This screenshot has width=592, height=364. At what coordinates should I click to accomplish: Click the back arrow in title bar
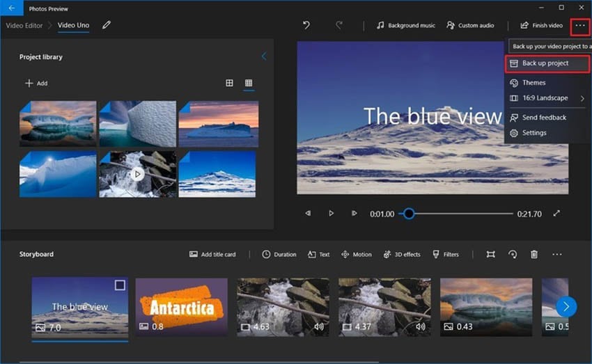pos(12,8)
